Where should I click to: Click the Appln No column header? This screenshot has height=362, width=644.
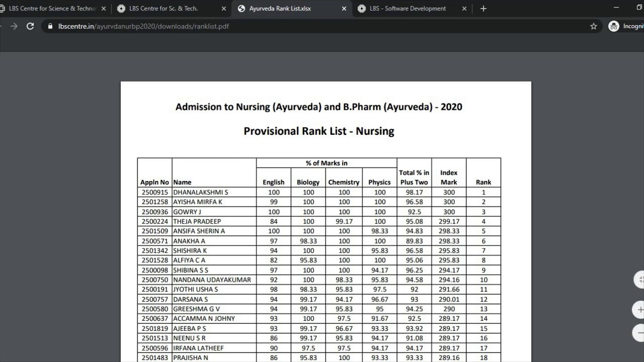154,182
